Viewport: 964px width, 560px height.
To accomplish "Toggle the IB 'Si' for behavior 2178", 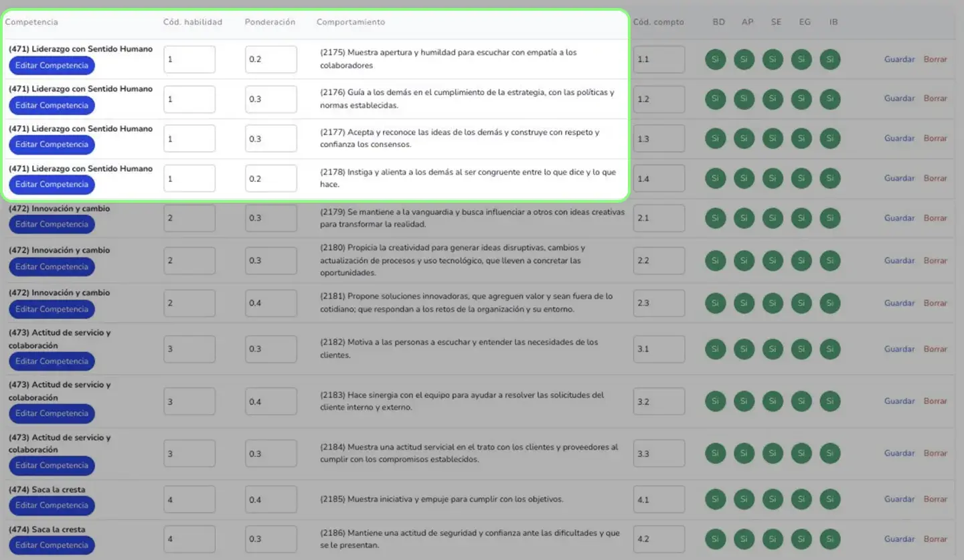I will (x=830, y=179).
